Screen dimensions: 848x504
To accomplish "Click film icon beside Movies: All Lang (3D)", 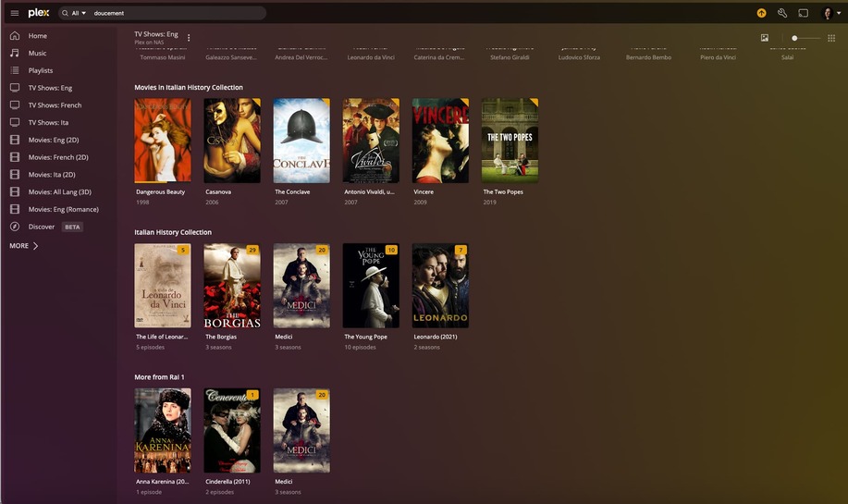I will click(15, 191).
